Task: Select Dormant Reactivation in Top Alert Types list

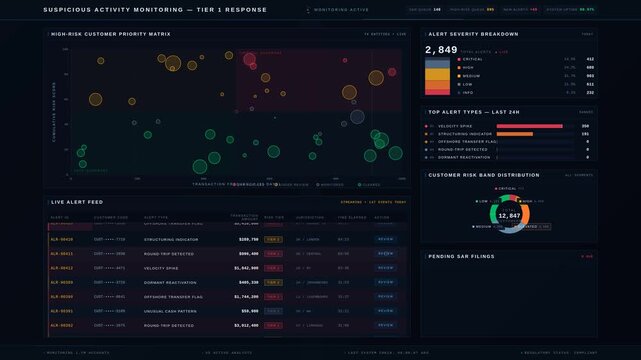Action: coord(464,157)
